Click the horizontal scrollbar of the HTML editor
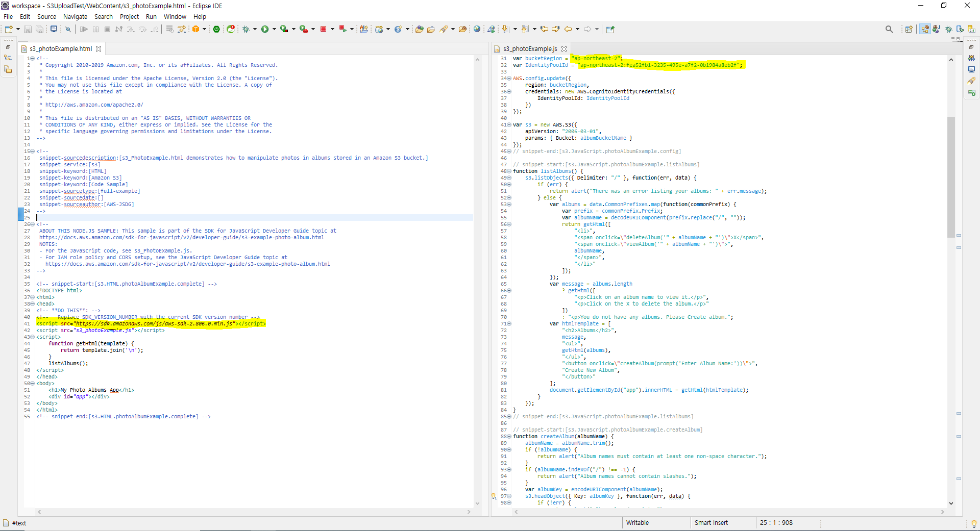980x531 pixels. [254, 512]
